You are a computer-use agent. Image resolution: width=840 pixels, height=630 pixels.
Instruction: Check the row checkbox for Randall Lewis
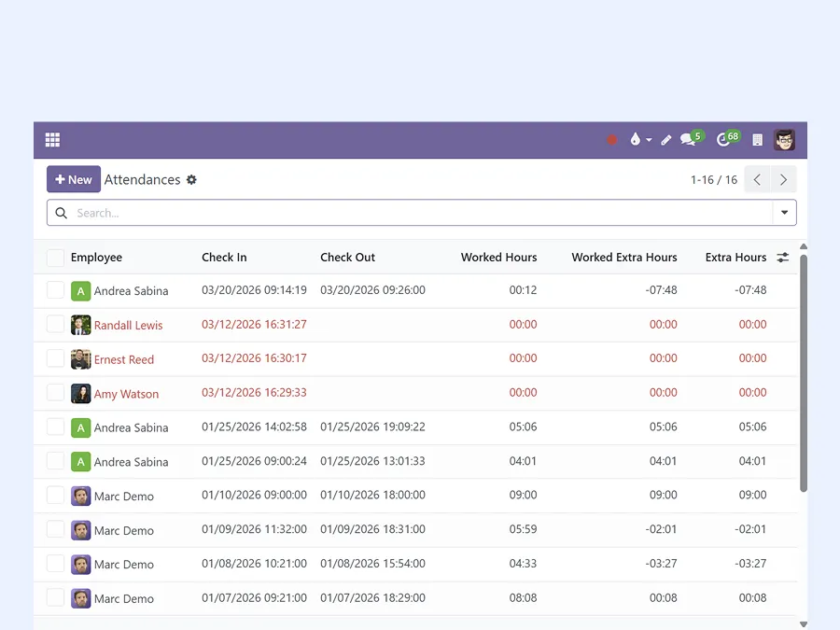[x=55, y=325]
